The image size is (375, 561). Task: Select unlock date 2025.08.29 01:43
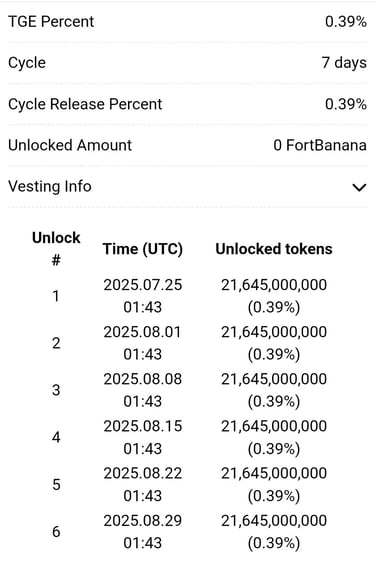pos(143,532)
